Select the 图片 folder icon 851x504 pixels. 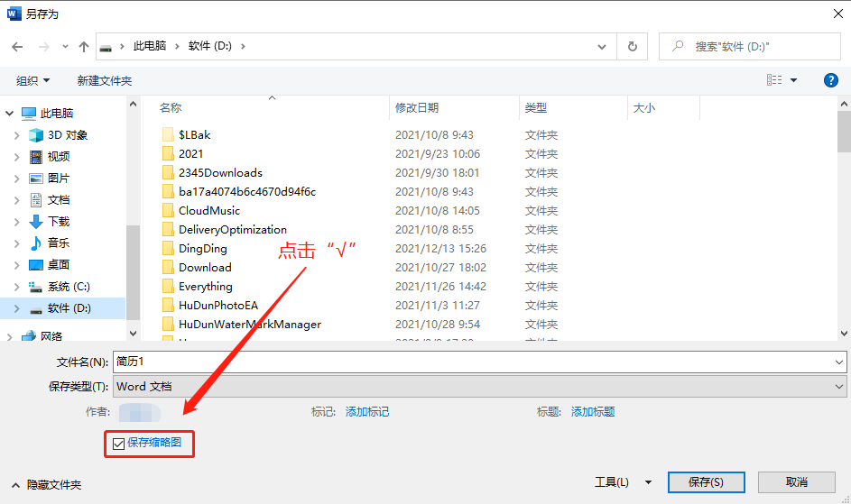36,179
